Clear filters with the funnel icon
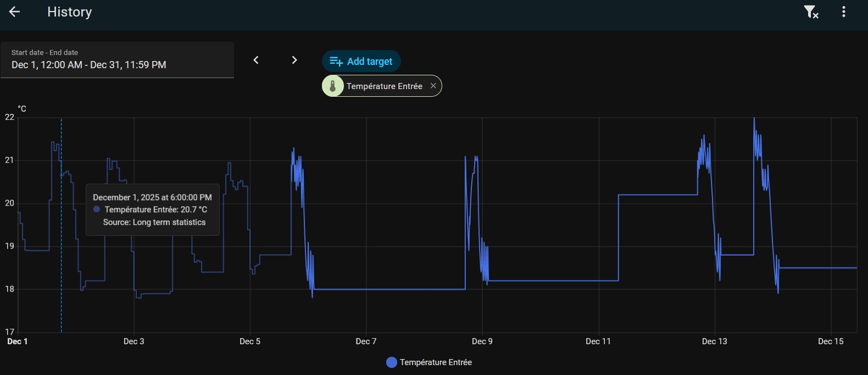 pos(811,12)
